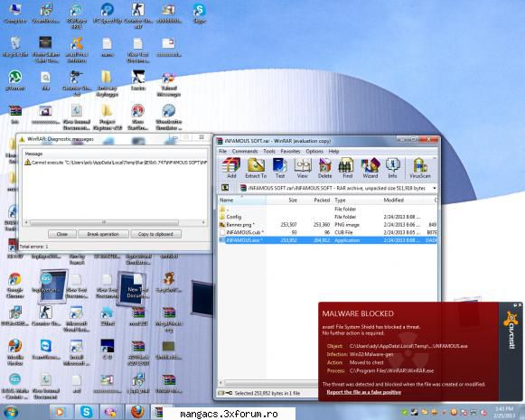The height and width of the screenshot is (420, 525).
Task: Open Skype from the taskbar
Action: [x=86, y=412]
